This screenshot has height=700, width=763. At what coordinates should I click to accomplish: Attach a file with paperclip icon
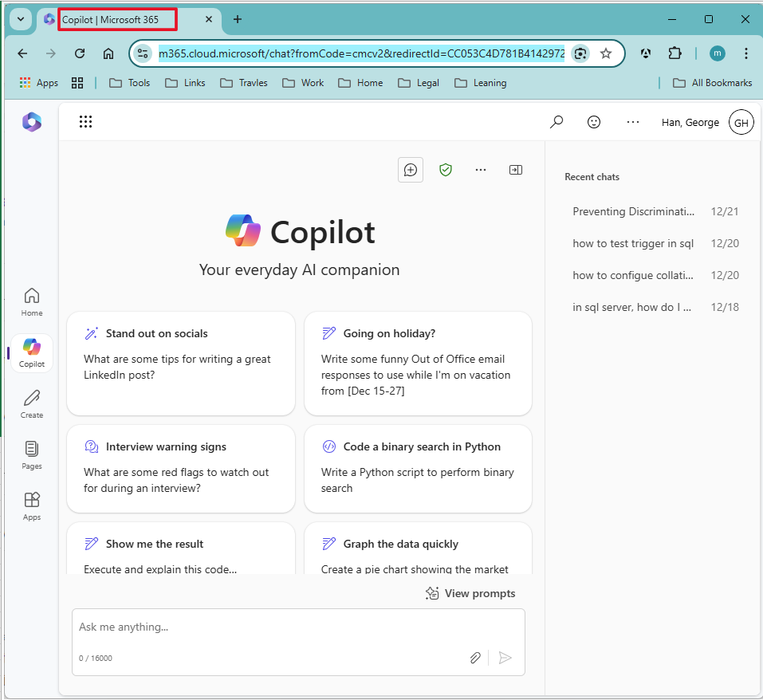[475, 658]
